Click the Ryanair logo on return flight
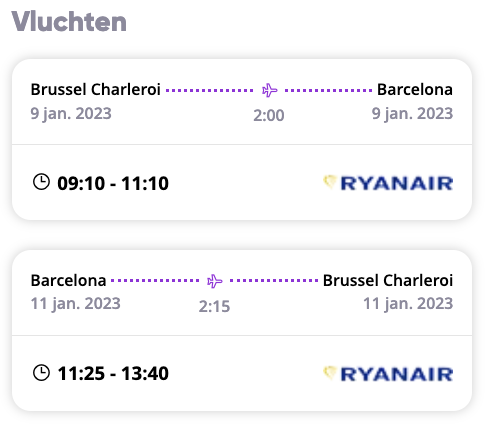The width and height of the screenshot is (486, 426). click(x=388, y=374)
